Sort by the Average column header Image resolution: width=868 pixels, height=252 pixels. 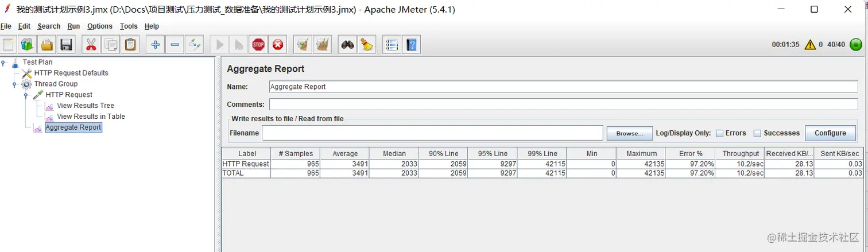[x=345, y=153]
